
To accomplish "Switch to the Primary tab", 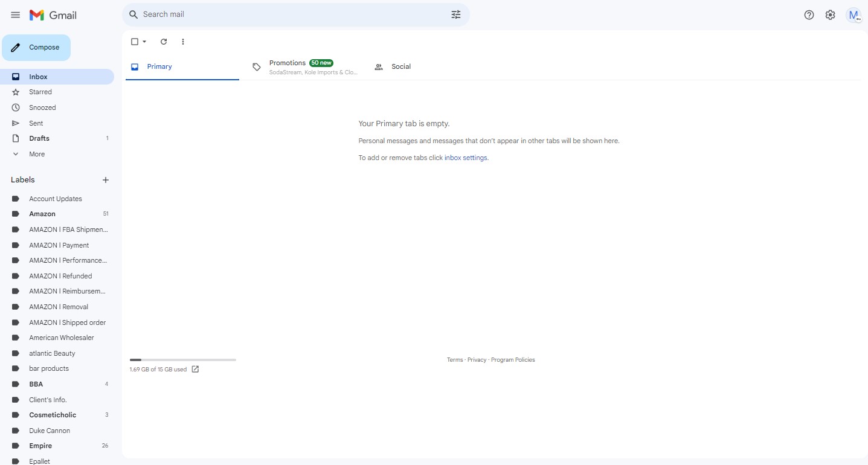I will click(182, 66).
